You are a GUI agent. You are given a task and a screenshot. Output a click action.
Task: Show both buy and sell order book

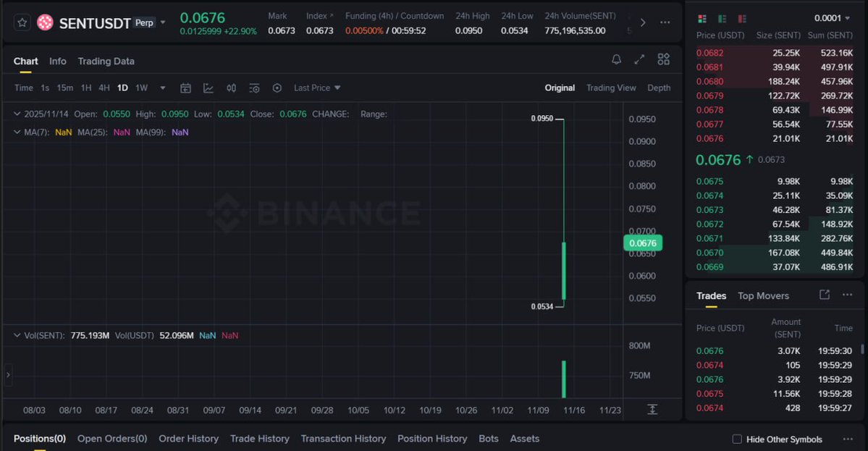(x=702, y=19)
